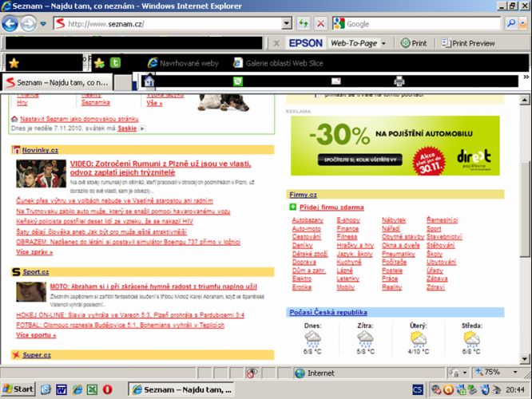Click green plus icon beside Přidej firmu
The height and width of the screenshot is (399, 532).
click(293, 207)
